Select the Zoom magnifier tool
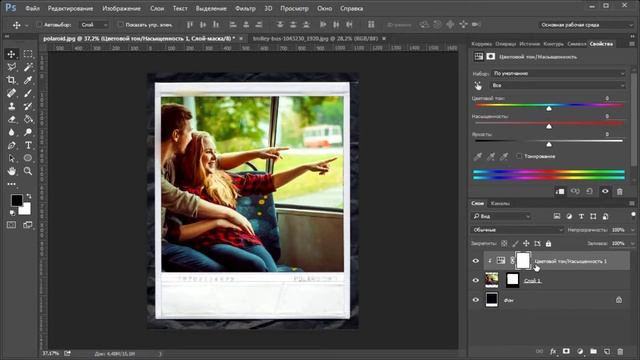Viewport: 640px width, 360px height. (x=28, y=171)
